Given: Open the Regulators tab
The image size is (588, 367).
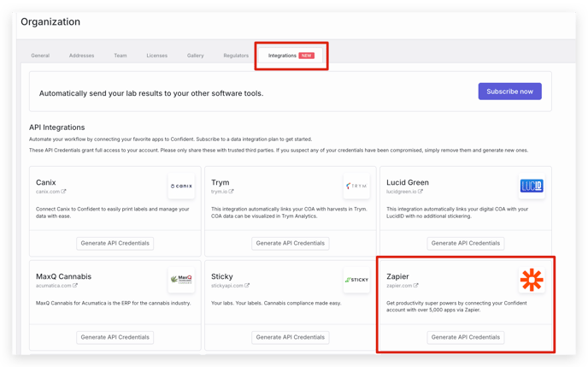Looking at the screenshot, I should 236,56.
